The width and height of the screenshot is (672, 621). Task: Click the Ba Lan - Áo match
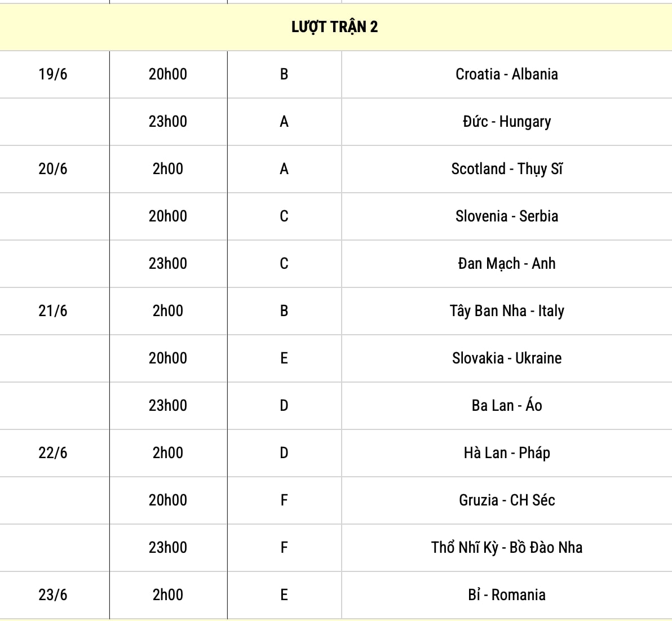(507, 406)
